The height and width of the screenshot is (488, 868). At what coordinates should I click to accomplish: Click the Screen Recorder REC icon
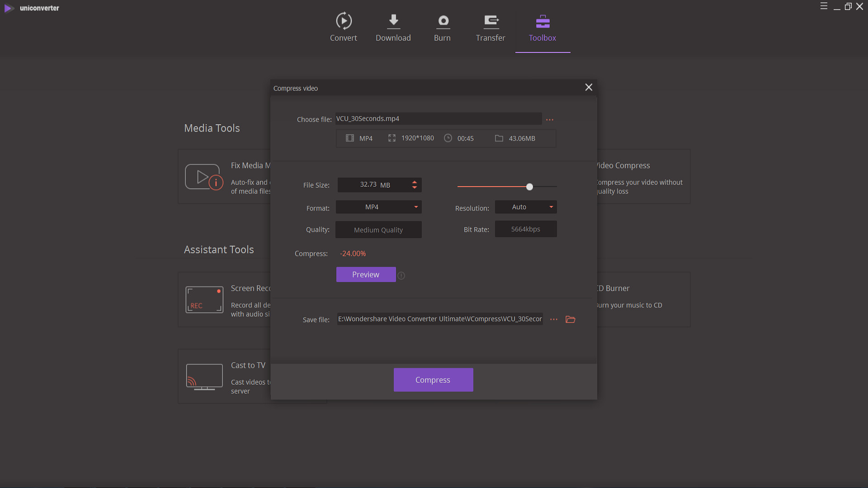(x=204, y=300)
